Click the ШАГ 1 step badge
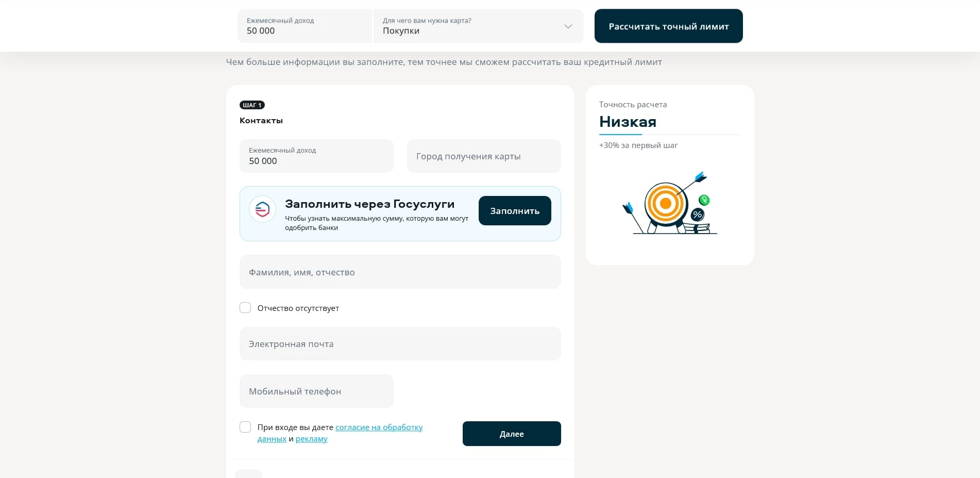The width and height of the screenshot is (980, 478). tap(252, 105)
